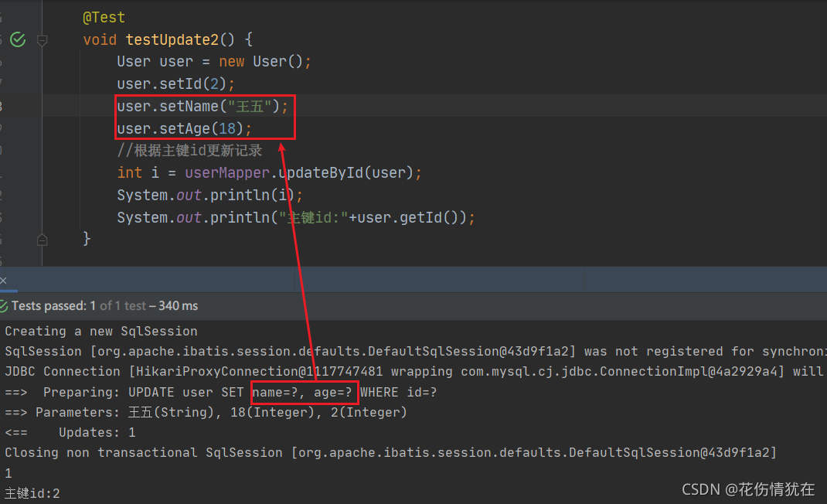Click the @Test annotation

[104, 18]
